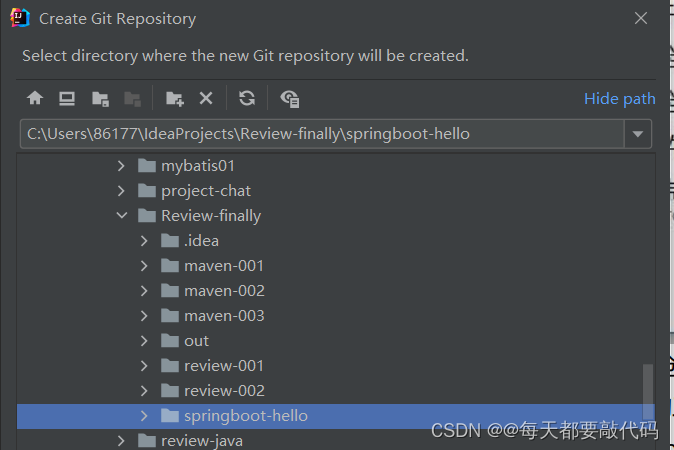The height and width of the screenshot is (450, 674).
Task: Open the path history dropdown arrow
Action: 638,134
